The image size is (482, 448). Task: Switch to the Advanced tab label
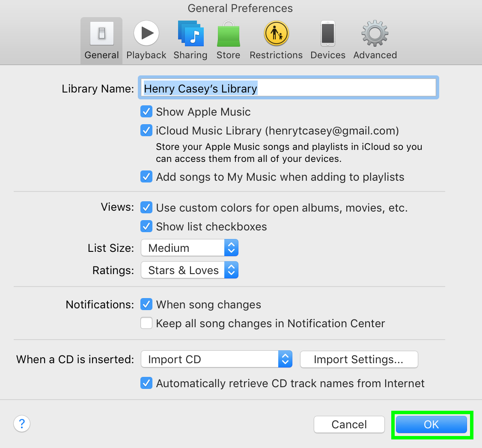click(x=375, y=55)
